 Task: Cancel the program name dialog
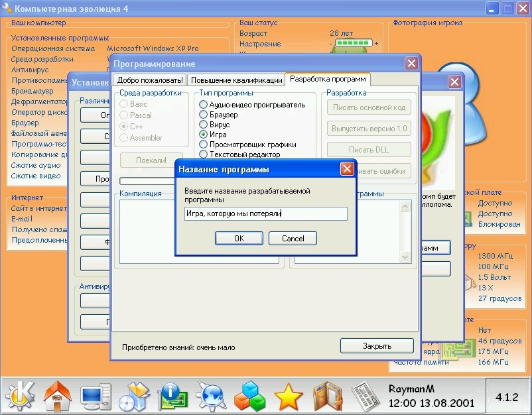293,239
